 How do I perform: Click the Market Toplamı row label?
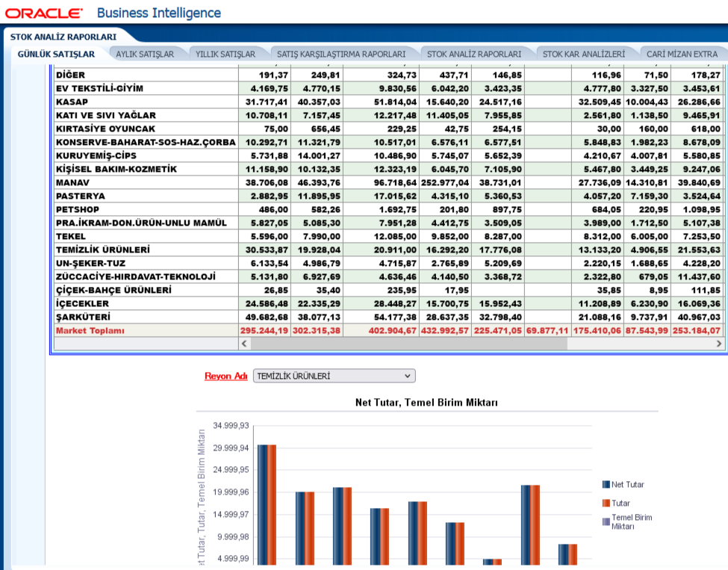pos(90,331)
